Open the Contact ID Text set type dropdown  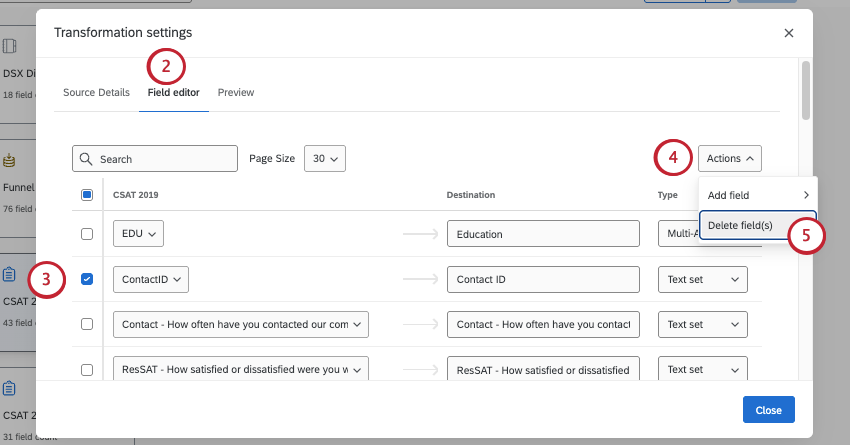tap(703, 279)
